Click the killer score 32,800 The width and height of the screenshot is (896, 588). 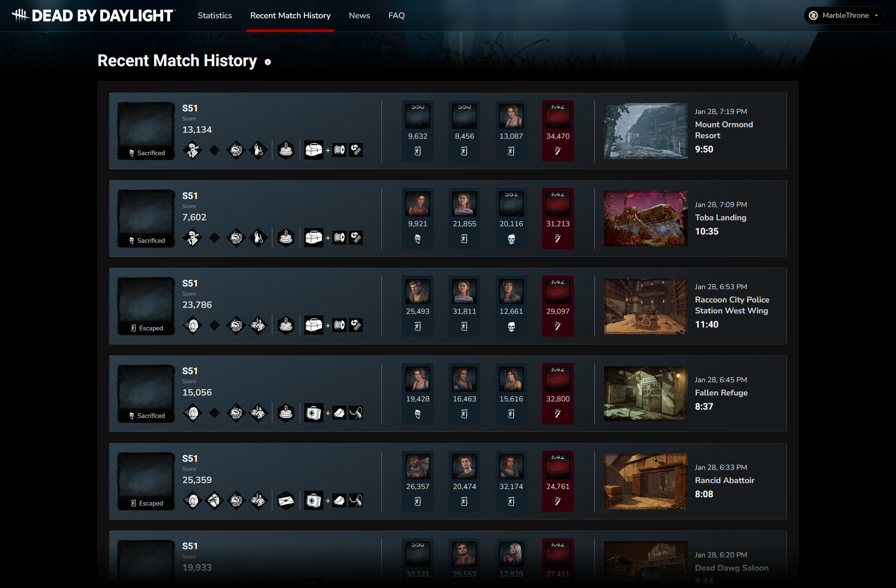pos(558,399)
